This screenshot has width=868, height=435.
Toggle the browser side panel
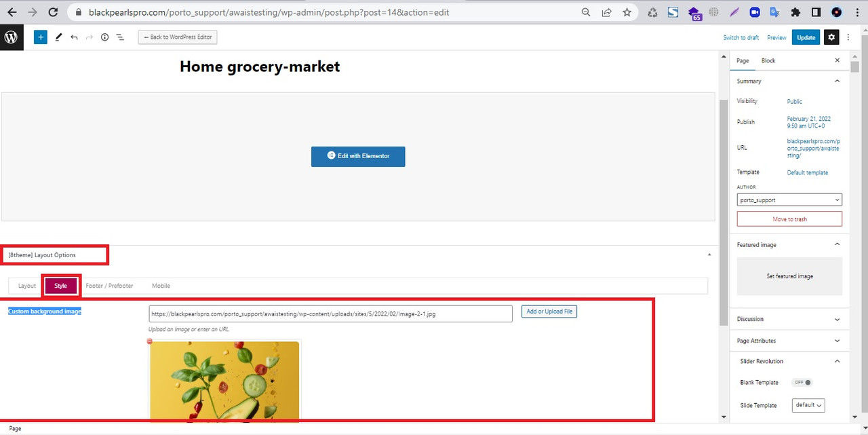click(x=816, y=12)
